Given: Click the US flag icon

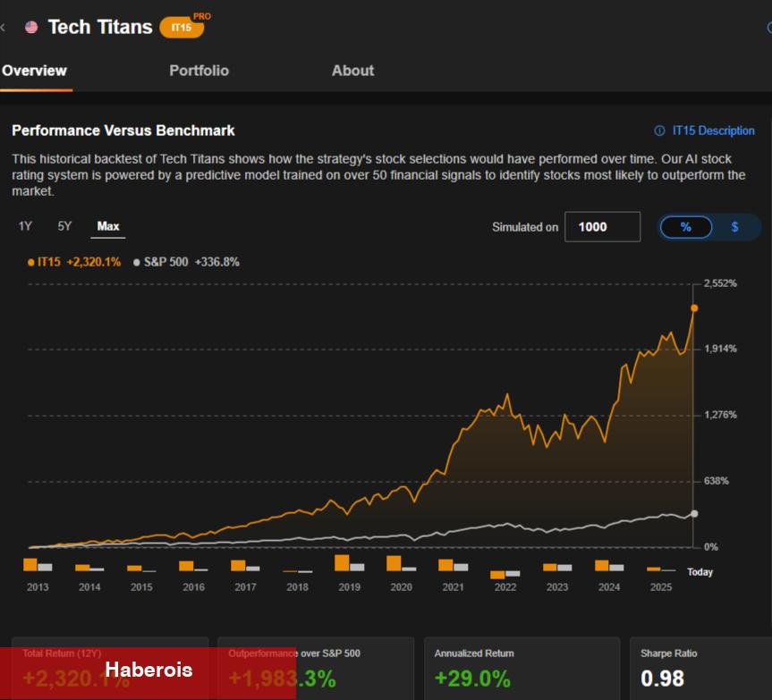Looking at the screenshot, I should [31, 27].
